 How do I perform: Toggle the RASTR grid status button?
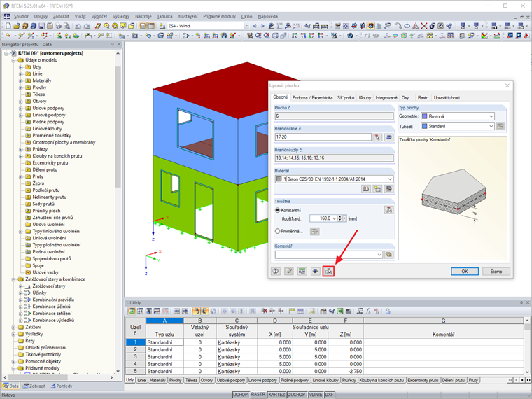tap(258, 395)
